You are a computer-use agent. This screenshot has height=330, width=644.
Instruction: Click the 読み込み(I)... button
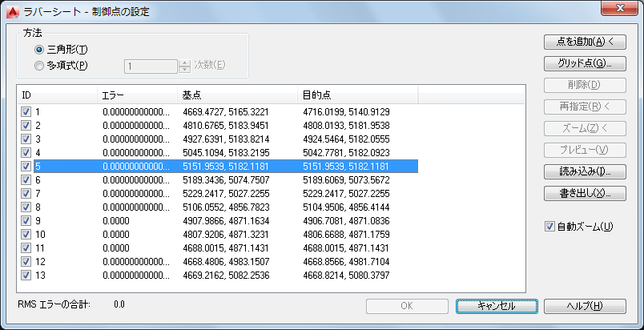(x=585, y=171)
